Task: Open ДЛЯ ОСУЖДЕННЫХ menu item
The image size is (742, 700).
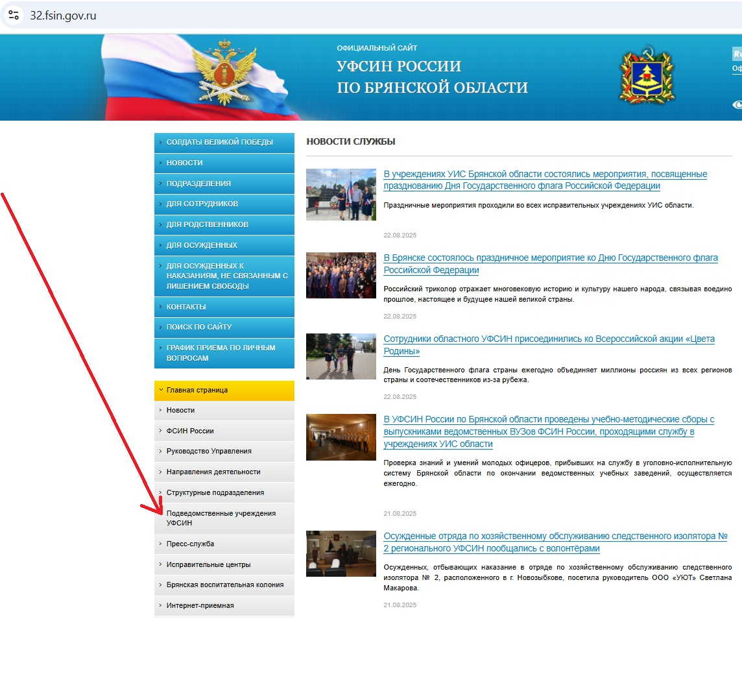Action: (224, 245)
